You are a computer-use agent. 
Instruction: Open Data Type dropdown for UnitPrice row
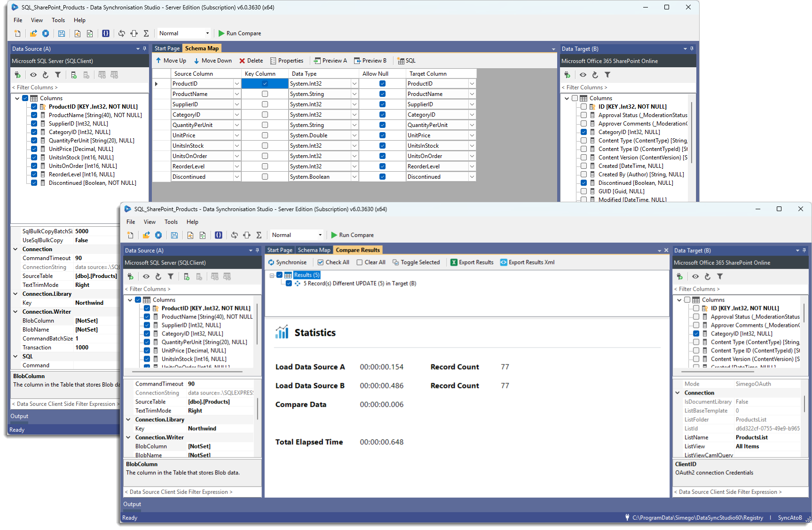tap(355, 135)
